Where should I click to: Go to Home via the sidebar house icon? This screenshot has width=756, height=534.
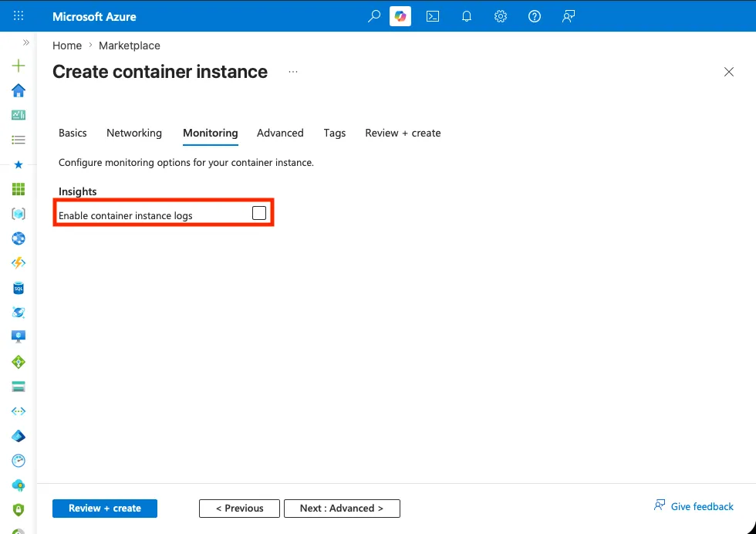point(19,90)
